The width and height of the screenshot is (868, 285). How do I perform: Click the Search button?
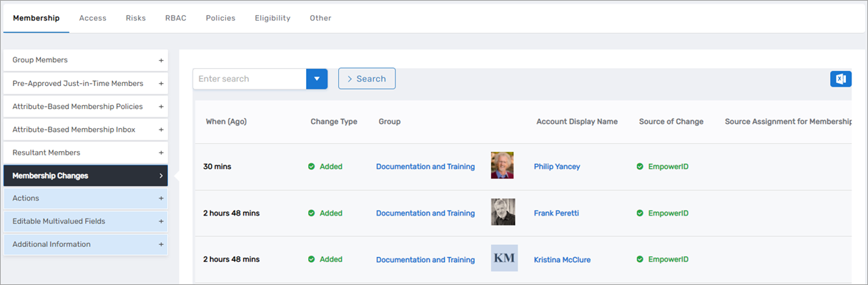tap(367, 79)
